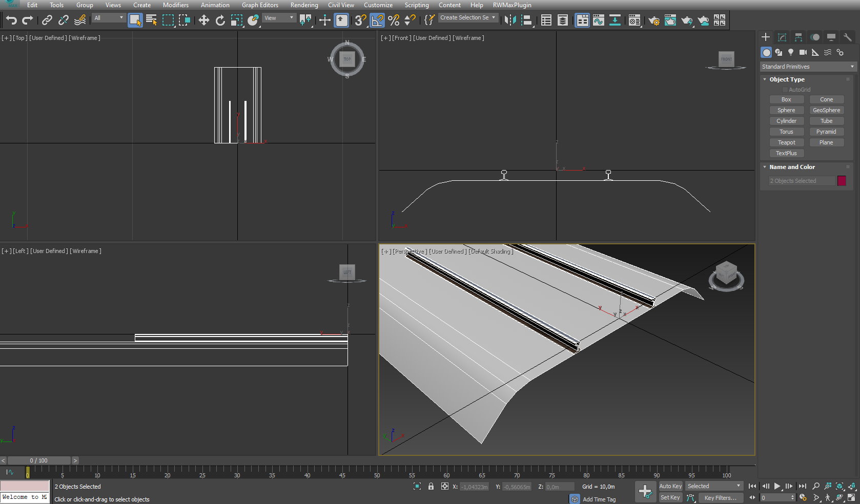The image size is (860, 504).
Task: Select the Lights category icon
Action: (x=790, y=52)
